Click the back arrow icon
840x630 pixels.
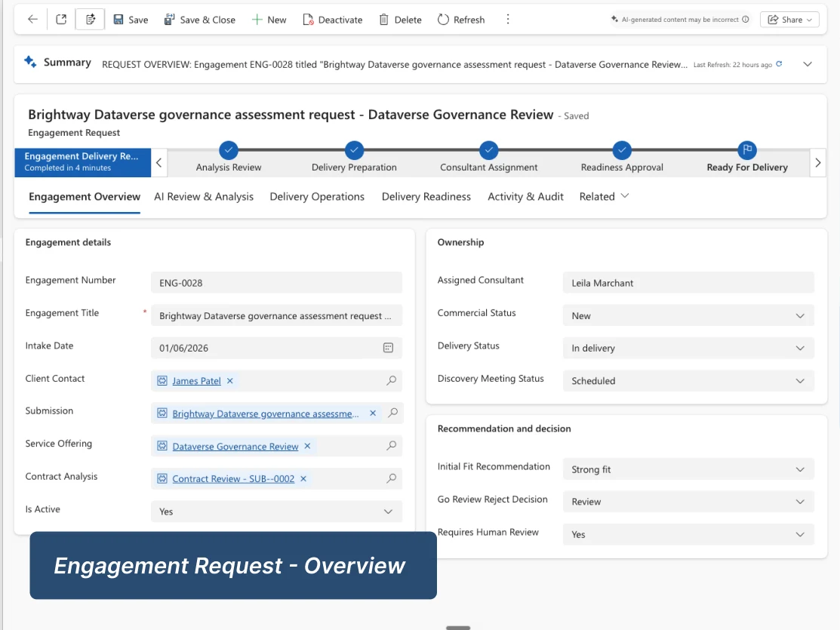click(32, 20)
